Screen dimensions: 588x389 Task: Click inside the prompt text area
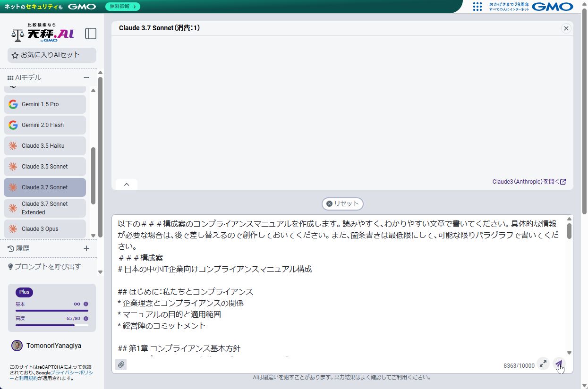(x=338, y=286)
